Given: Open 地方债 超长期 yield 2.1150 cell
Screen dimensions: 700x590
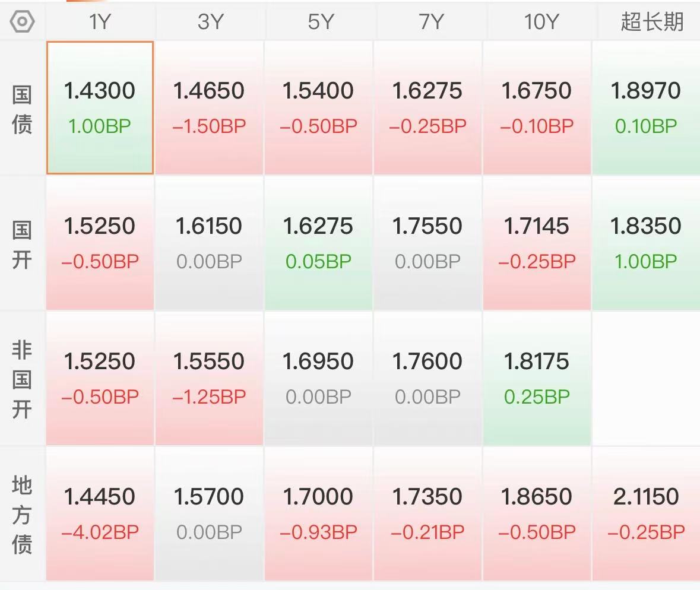Looking at the screenshot, I should 646,513.
